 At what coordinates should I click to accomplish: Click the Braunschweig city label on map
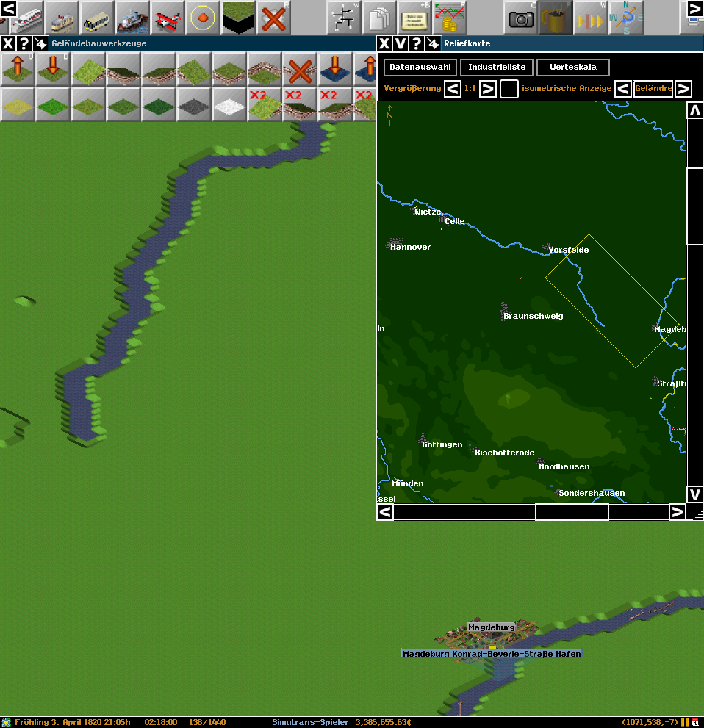coord(533,316)
